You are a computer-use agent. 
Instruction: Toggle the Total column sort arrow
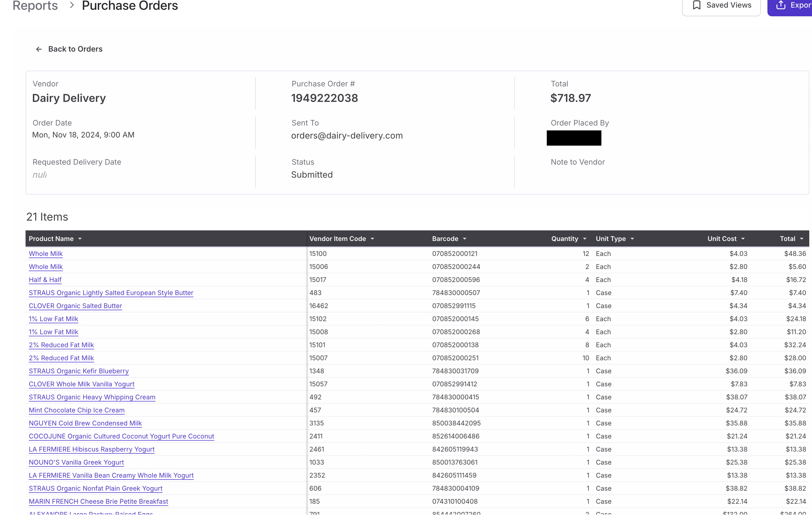(801, 239)
